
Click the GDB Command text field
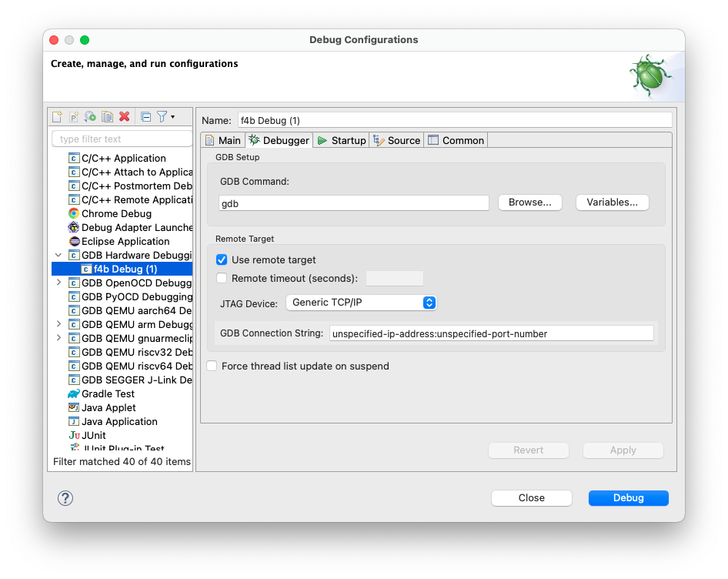click(x=354, y=203)
